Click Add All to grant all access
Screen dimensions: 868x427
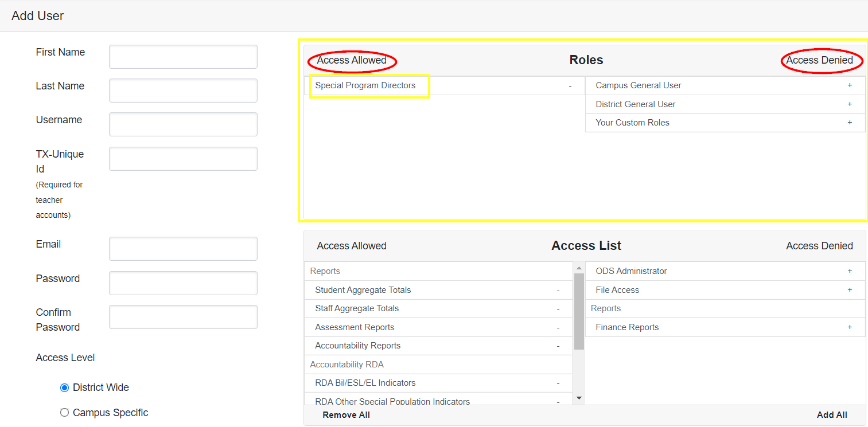click(832, 414)
